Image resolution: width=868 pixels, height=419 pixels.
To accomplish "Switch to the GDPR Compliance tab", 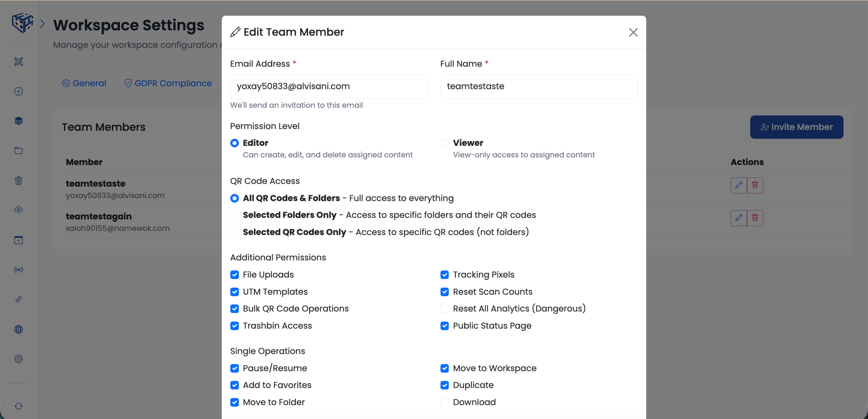I will [167, 83].
